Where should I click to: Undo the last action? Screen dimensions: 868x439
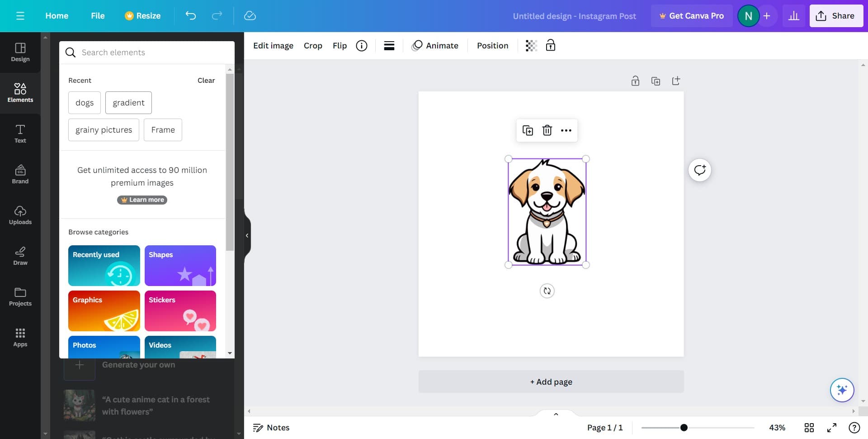tap(190, 15)
